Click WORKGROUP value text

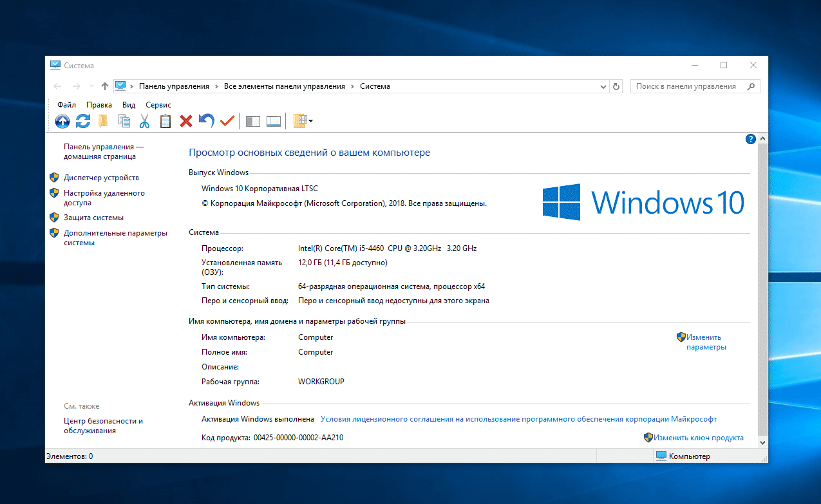pos(321,382)
